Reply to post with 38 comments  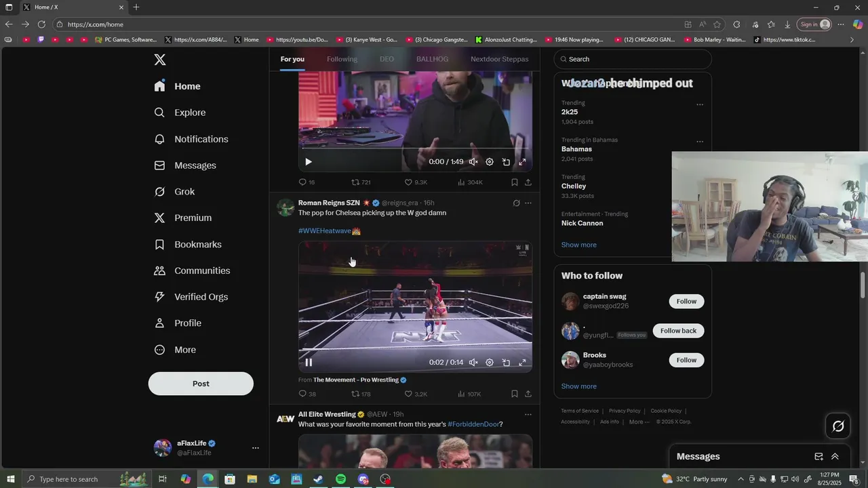click(x=307, y=394)
